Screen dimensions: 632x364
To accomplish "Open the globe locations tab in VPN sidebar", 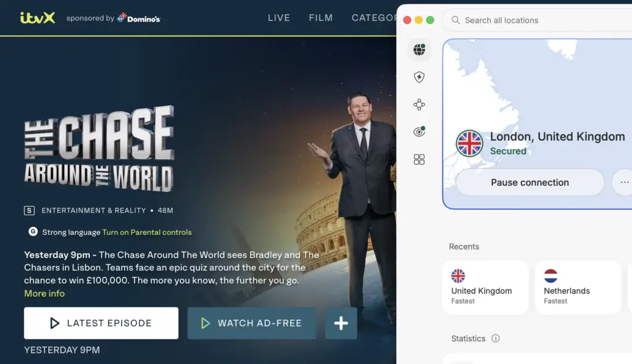I will click(419, 49).
